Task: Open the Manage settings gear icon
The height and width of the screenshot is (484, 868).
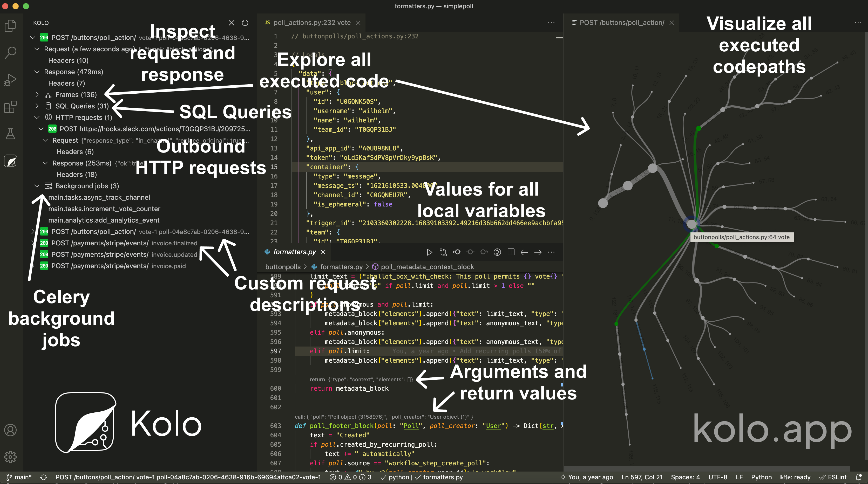Action: (10, 457)
